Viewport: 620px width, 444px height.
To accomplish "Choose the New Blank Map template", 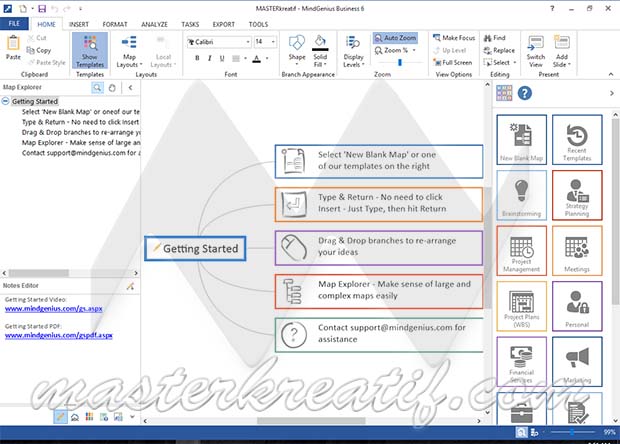I will [x=522, y=140].
